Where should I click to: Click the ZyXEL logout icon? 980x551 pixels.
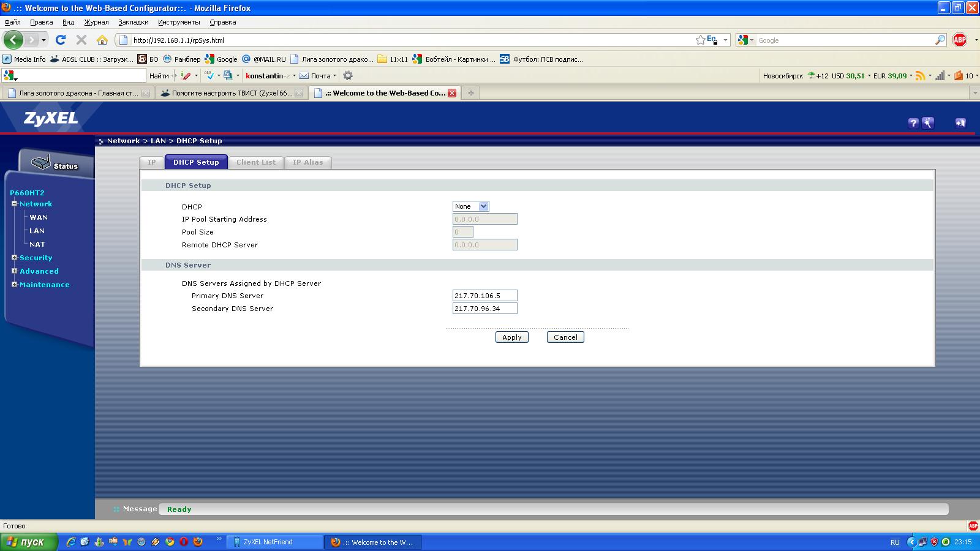point(960,123)
